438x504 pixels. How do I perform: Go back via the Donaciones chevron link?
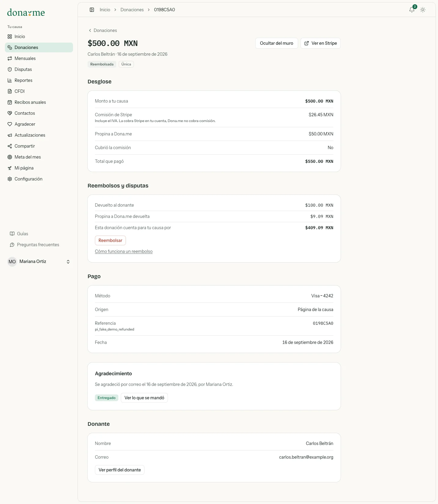(x=103, y=30)
